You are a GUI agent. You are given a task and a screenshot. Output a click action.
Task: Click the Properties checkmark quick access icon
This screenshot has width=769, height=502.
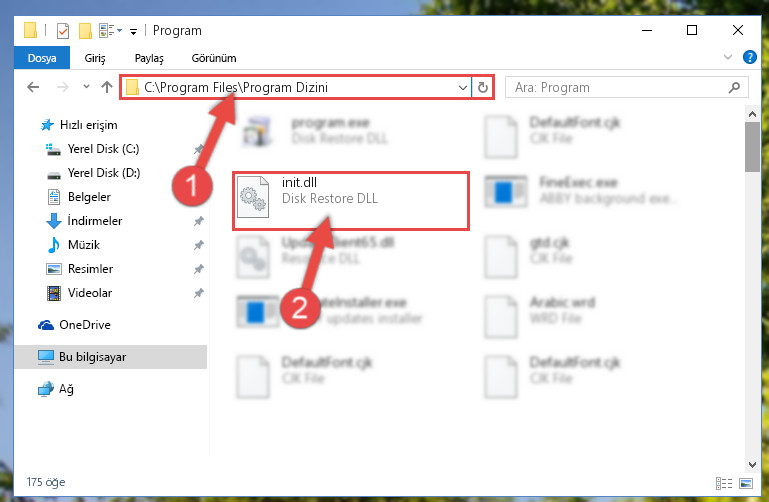[x=63, y=31]
